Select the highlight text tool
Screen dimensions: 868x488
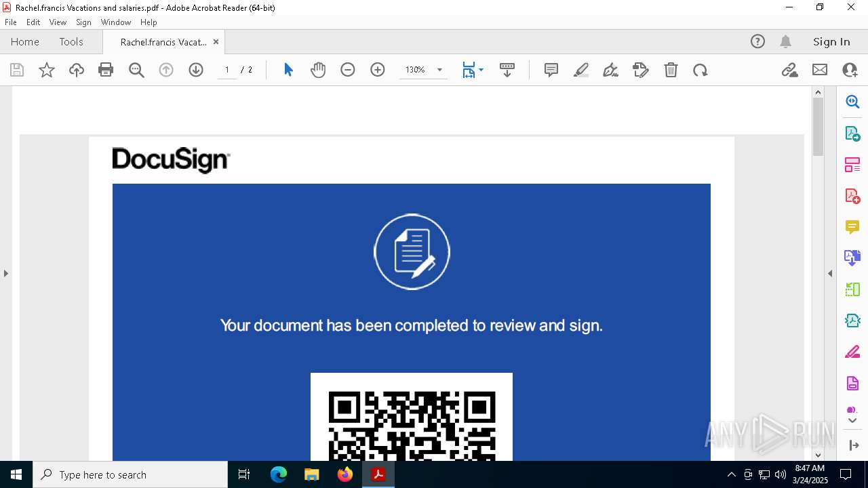point(581,70)
